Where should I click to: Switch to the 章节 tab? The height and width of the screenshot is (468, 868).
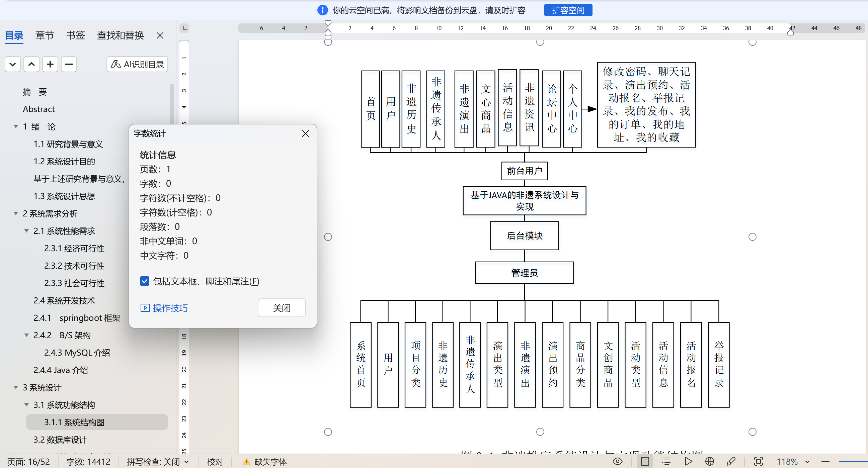(x=45, y=35)
